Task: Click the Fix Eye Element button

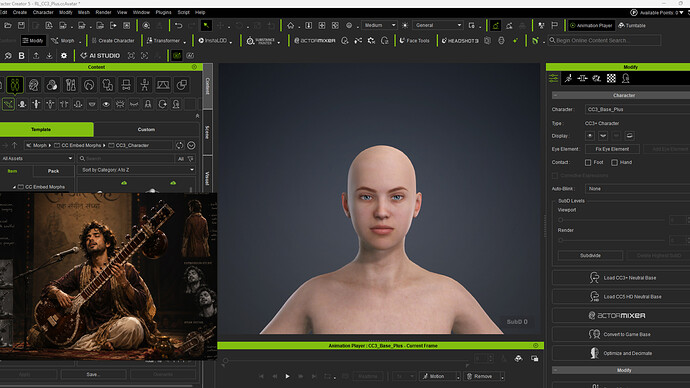Action: (x=612, y=149)
